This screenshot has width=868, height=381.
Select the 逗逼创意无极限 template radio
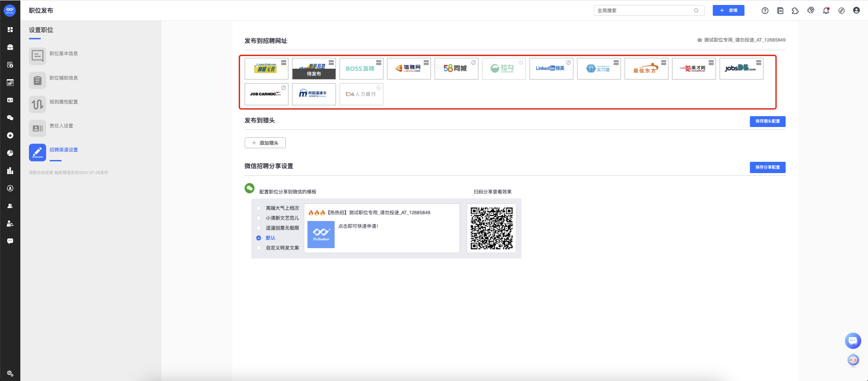[x=259, y=228]
